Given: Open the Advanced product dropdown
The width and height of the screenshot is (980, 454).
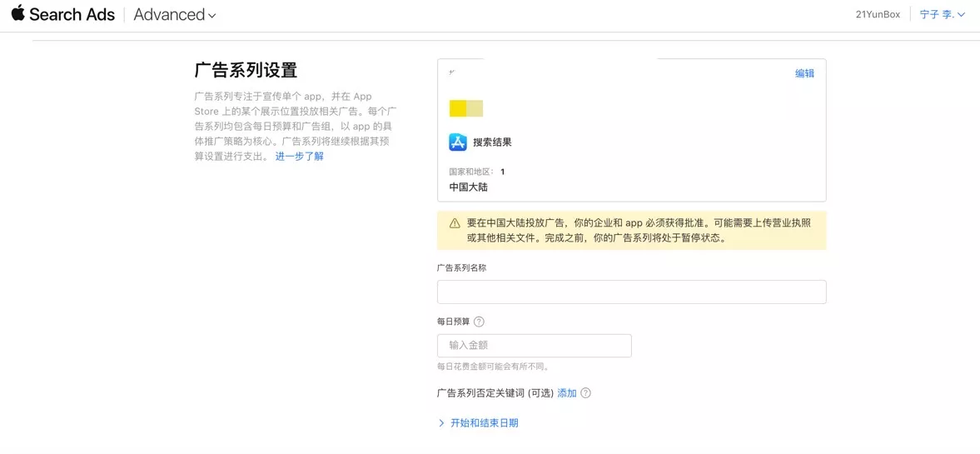Looking at the screenshot, I should (x=174, y=15).
